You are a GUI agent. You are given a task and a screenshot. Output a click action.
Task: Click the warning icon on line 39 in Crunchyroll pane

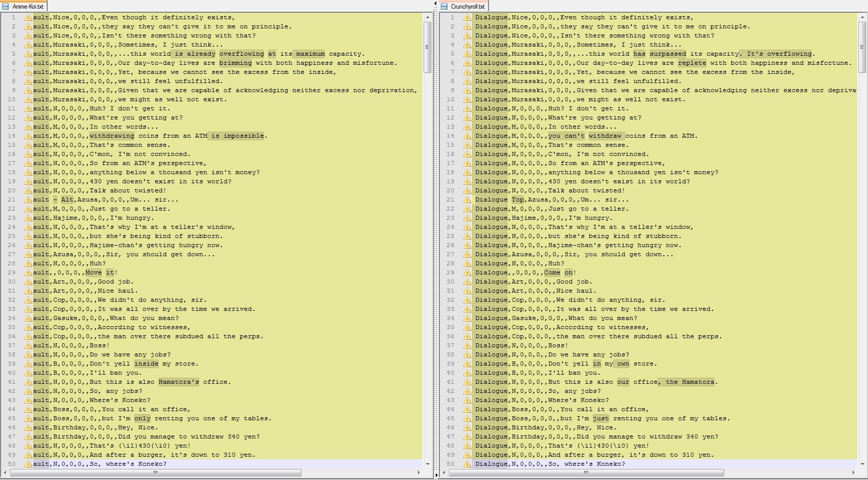click(467, 364)
